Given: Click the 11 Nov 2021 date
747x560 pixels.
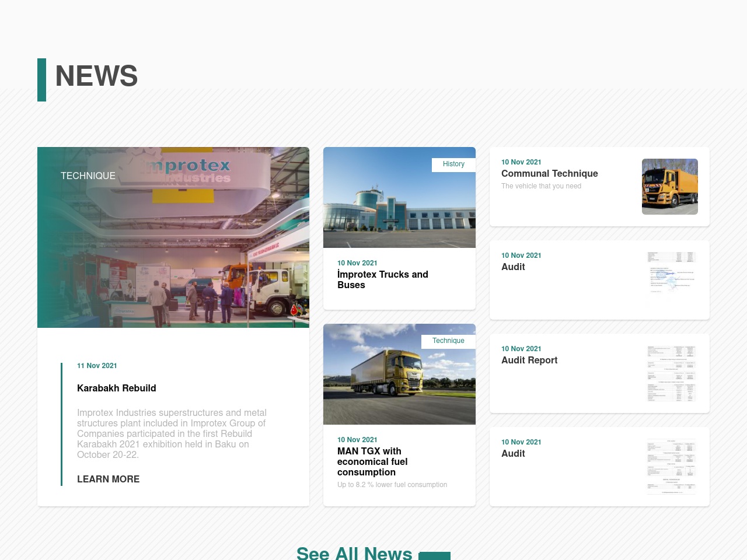Looking at the screenshot, I should (97, 366).
